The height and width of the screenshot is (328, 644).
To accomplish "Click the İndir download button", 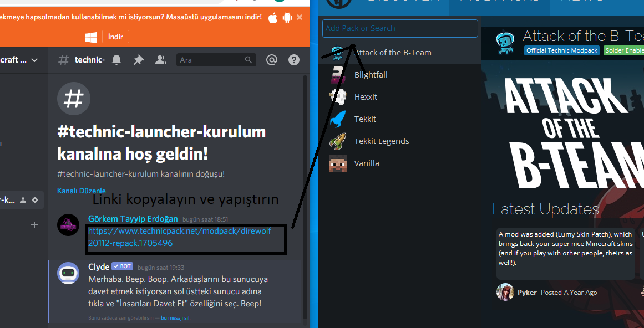I will tap(115, 37).
